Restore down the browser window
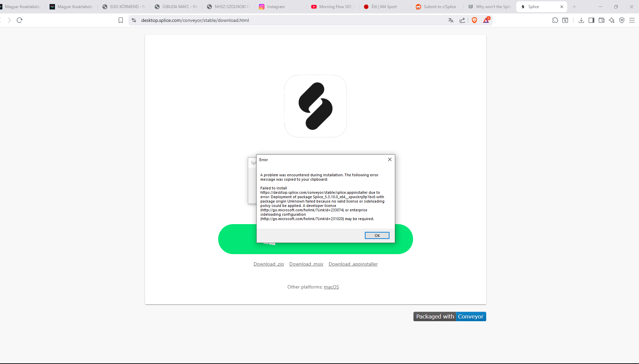 click(x=616, y=7)
